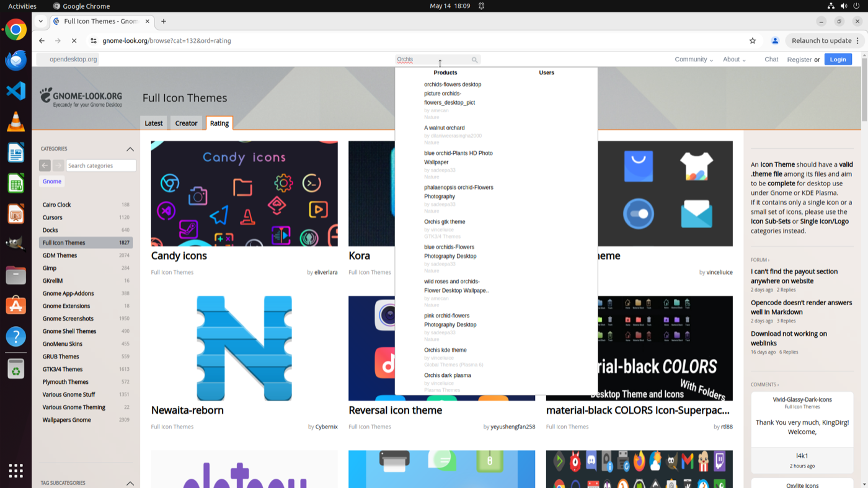
Task: Close the Full Icon Themes tab
Action: click(148, 21)
